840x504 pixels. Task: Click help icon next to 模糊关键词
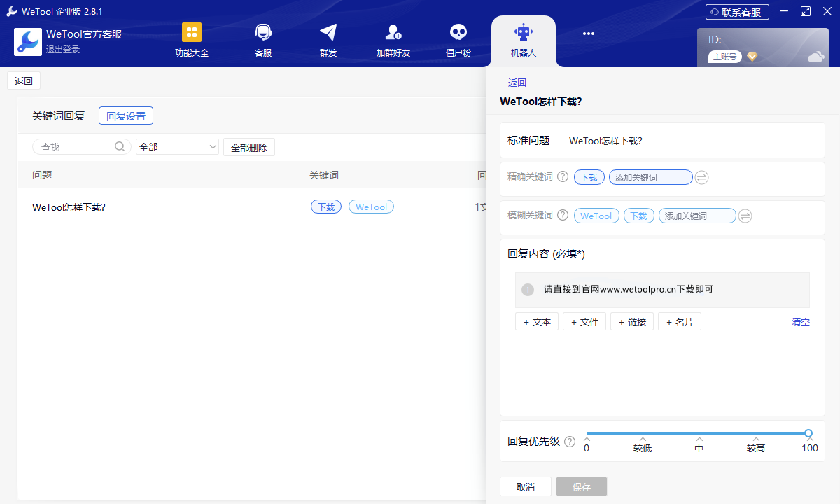click(x=563, y=216)
